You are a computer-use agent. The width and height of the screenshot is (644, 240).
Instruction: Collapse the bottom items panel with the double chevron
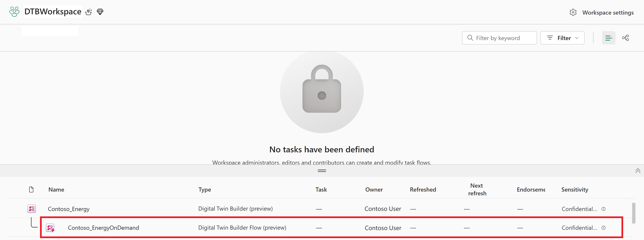pyautogui.click(x=638, y=171)
